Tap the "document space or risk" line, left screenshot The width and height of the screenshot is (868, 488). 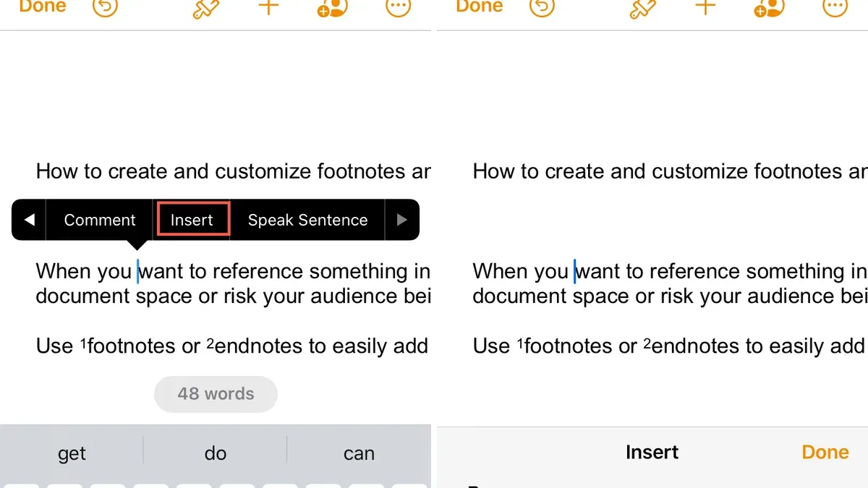click(234, 296)
